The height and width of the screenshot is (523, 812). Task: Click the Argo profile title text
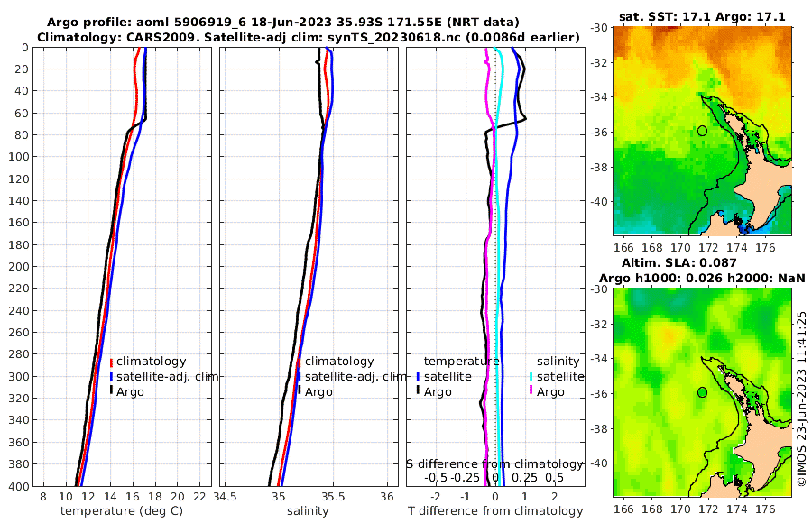282,23
